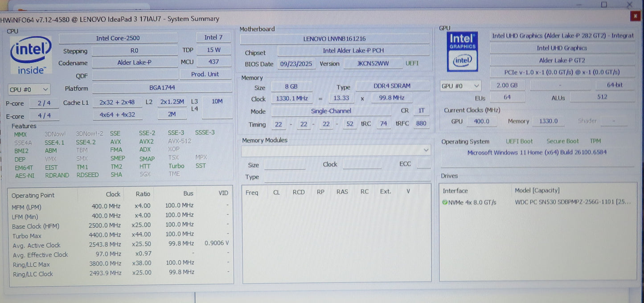
Task: Open the CPU #0 selector dropdown
Action: 29,89
